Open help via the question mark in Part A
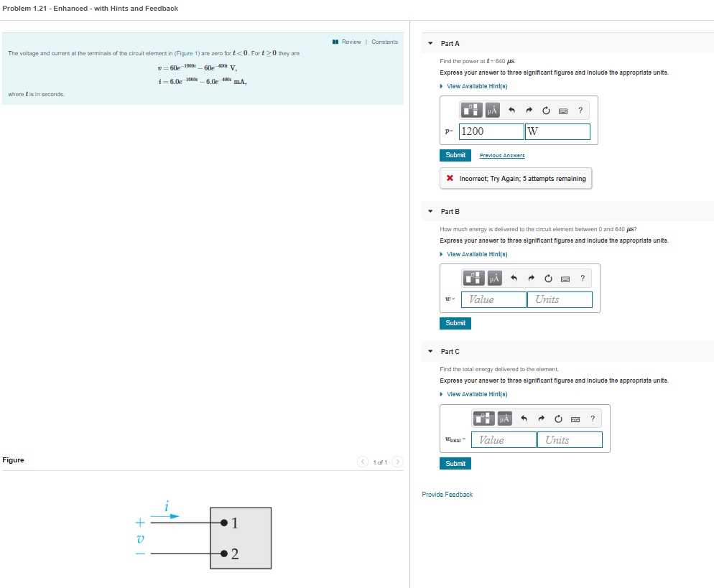 580,110
